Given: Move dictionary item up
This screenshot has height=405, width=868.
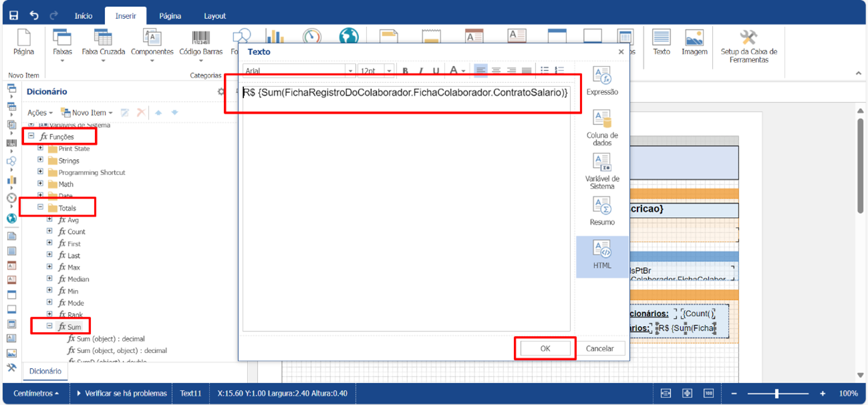Looking at the screenshot, I should tap(158, 112).
